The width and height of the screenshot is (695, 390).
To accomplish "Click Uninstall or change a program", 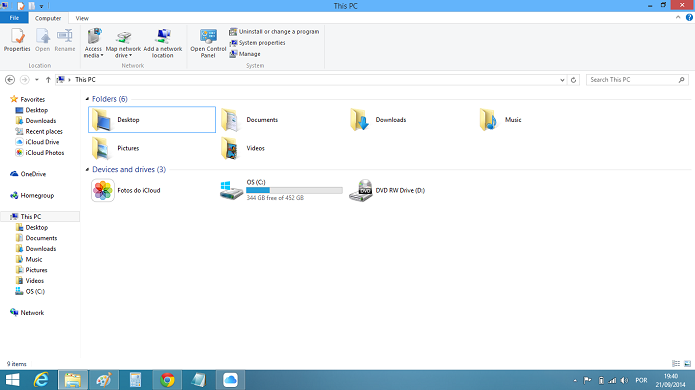I will (274, 31).
